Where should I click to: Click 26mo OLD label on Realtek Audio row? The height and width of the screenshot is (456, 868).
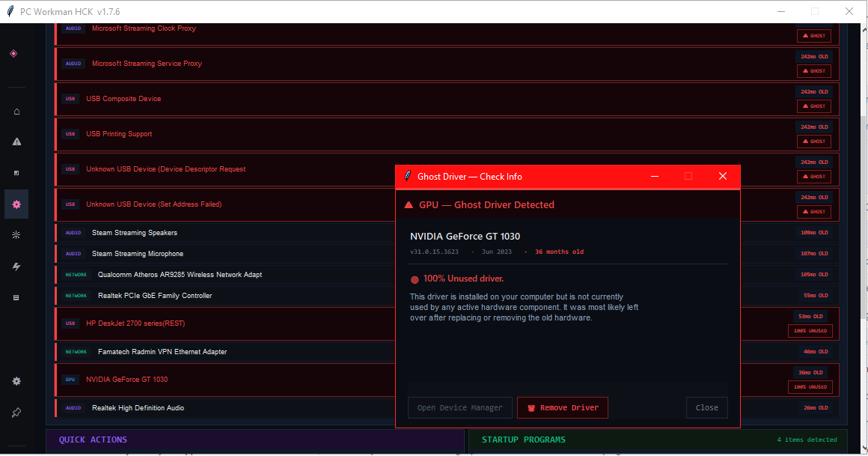point(816,408)
